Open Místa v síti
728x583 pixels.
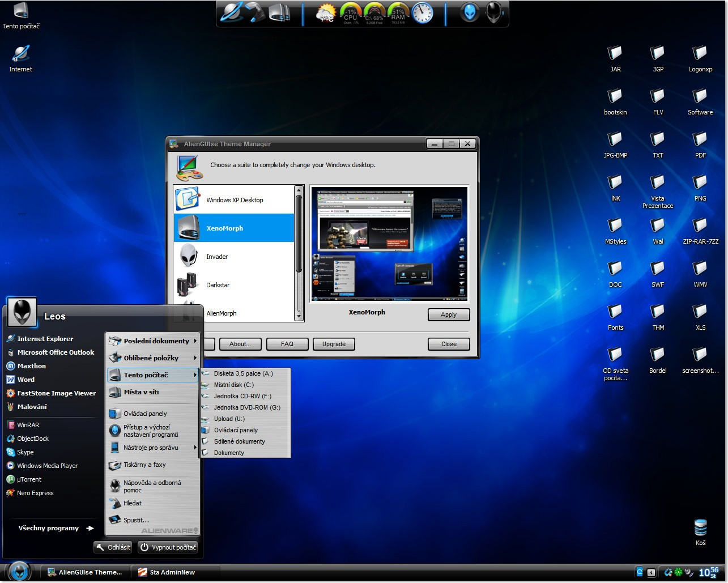point(153,392)
